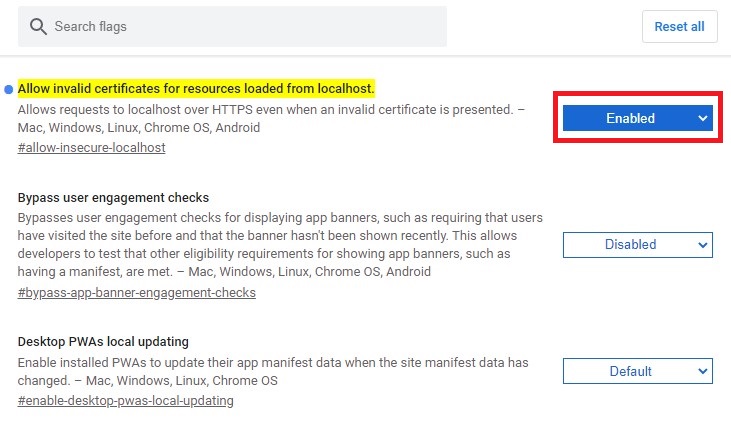Click the chevron arrow on Enabled dropdown
This screenshot has width=731, height=438.
pos(703,118)
